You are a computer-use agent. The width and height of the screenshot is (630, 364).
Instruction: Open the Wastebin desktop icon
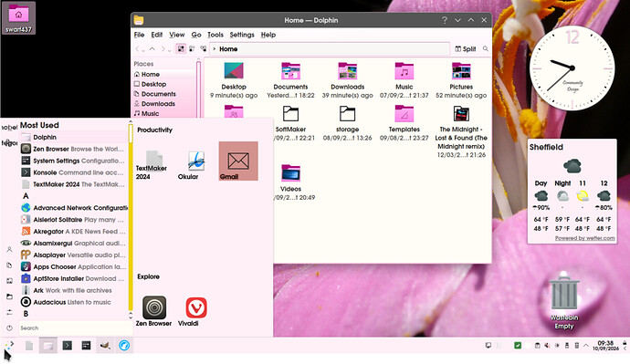pyautogui.click(x=564, y=300)
